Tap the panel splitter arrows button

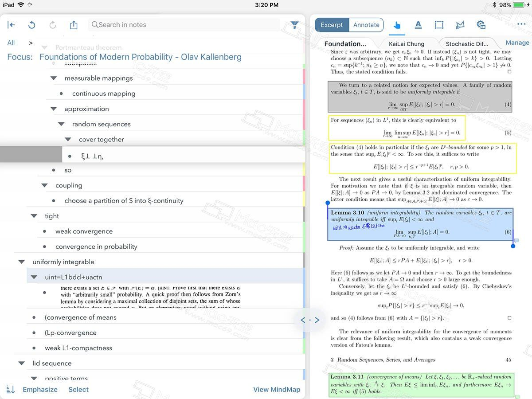pos(310,320)
